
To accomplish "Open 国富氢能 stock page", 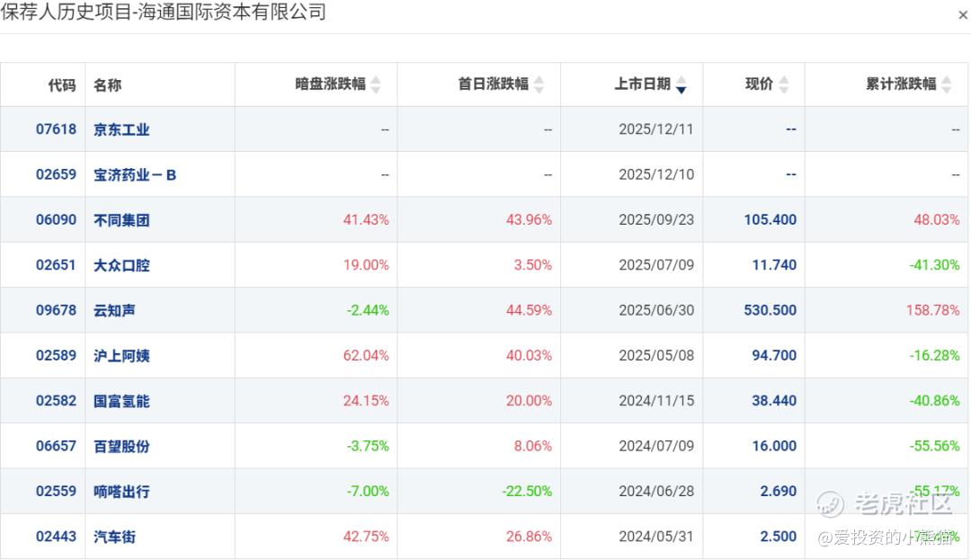I will pos(121,401).
